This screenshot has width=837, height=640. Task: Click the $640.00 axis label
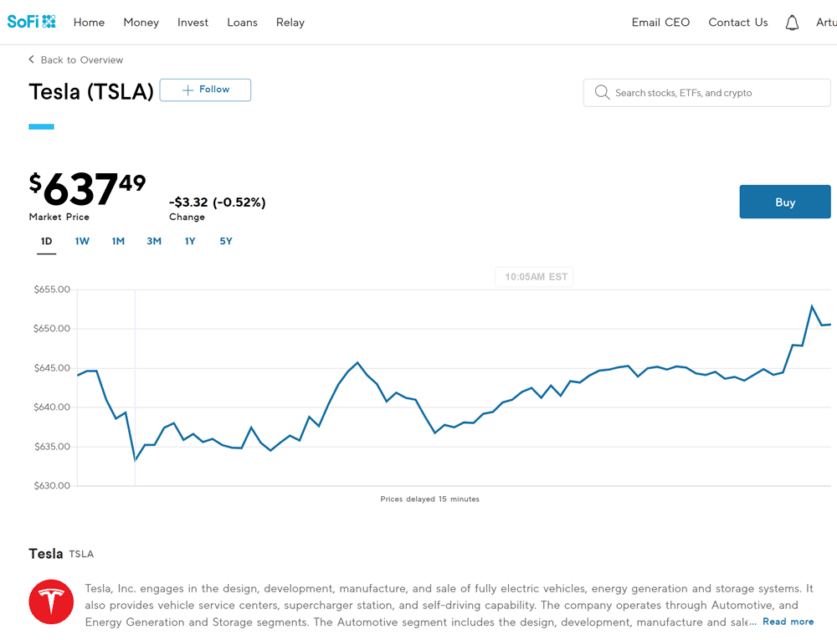point(52,407)
